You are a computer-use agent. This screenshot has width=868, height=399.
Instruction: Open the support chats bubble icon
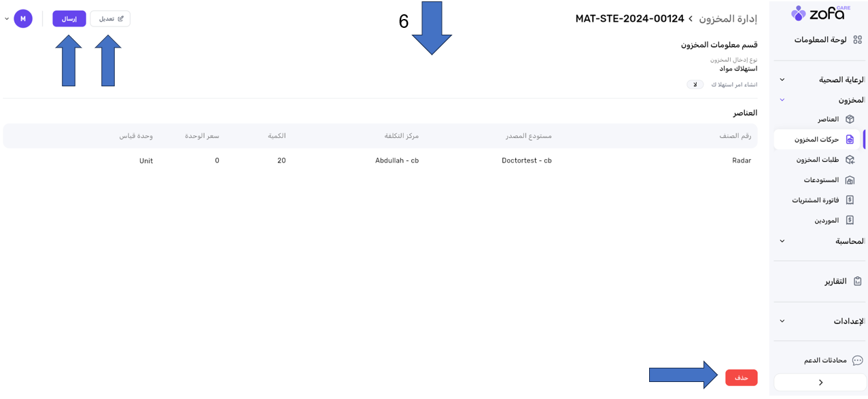[x=857, y=360]
